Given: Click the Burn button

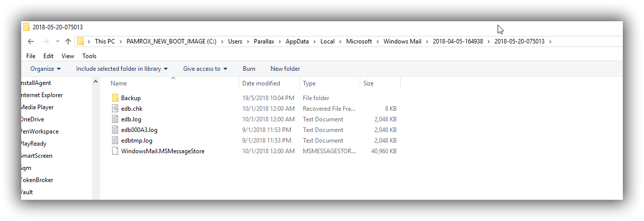Looking at the screenshot, I should pyautogui.click(x=249, y=69).
